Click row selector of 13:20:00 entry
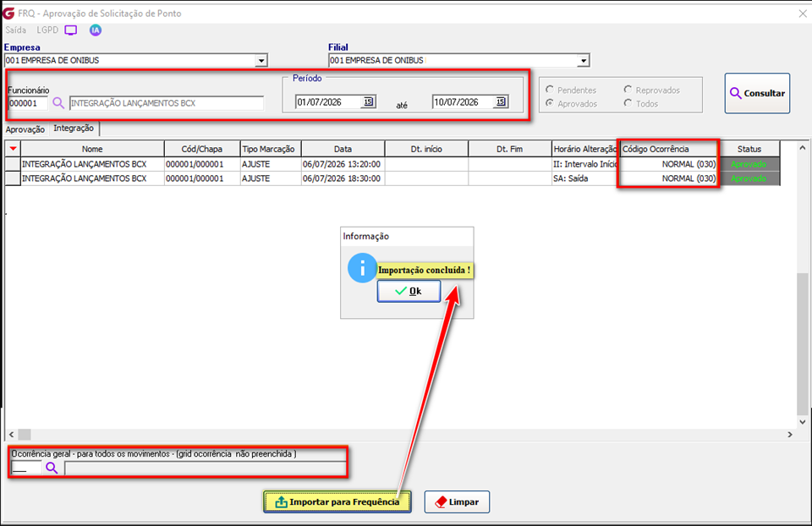 point(13,164)
